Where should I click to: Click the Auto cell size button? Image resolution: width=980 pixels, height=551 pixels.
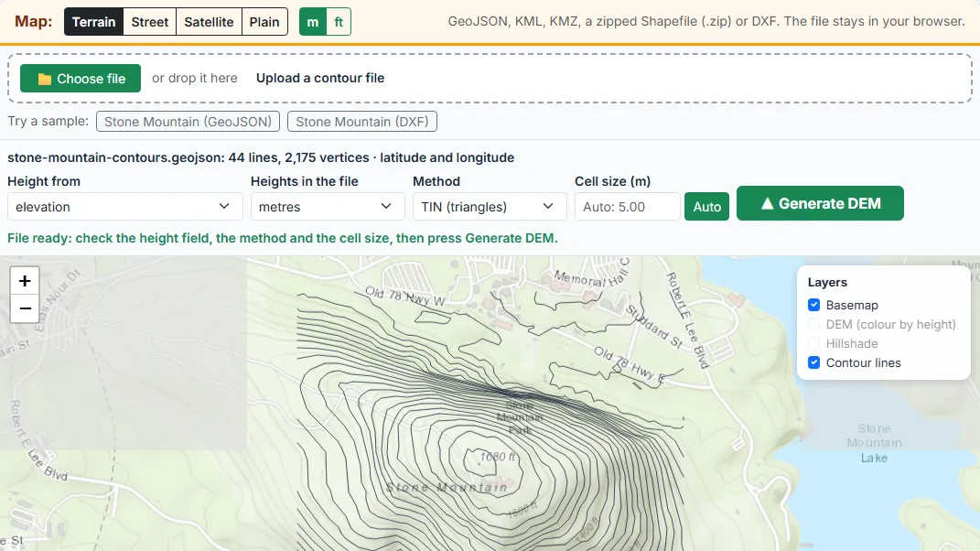(707, 206)
